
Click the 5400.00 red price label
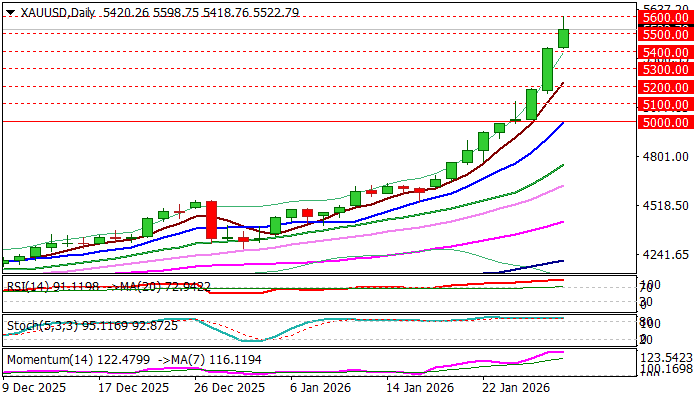coord(667,52)
